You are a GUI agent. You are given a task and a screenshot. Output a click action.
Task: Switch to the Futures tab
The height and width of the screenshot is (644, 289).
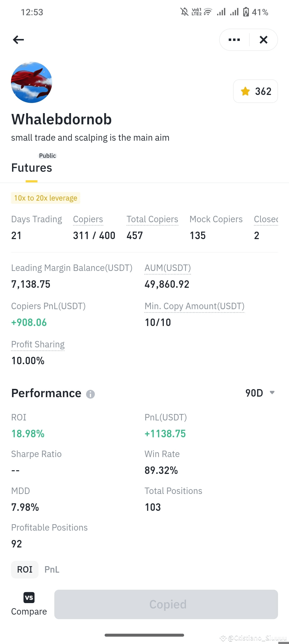[32, 168]
